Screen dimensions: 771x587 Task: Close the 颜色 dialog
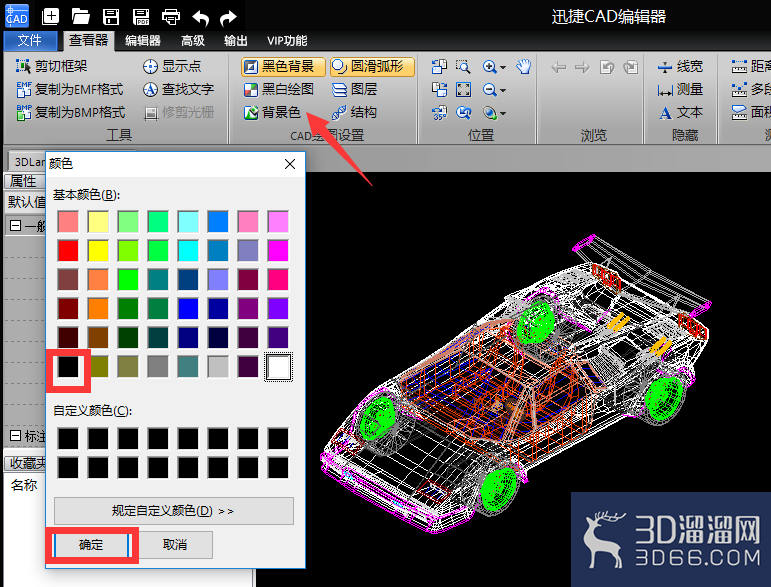tap(290, 164)
